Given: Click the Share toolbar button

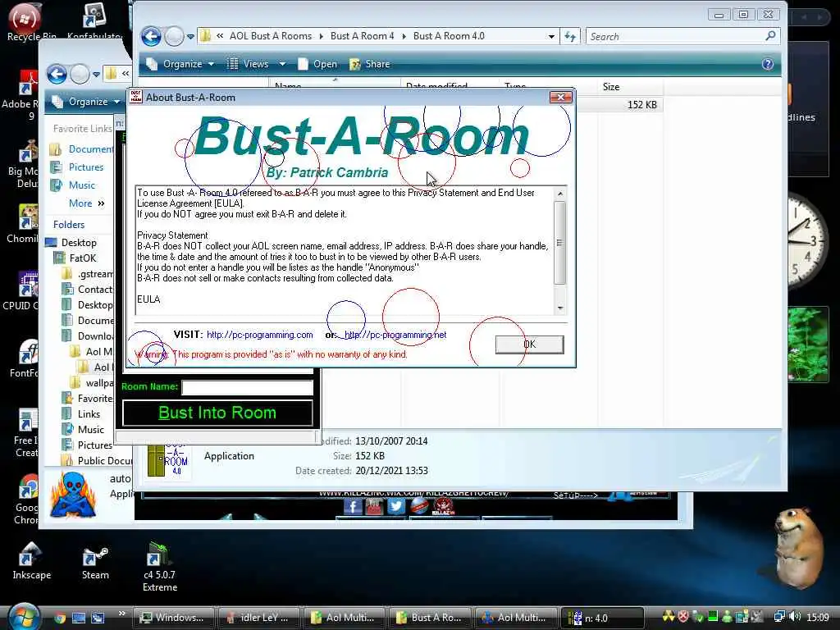Looking at the screenshot, I should pyautogui.click(x=370, y=64).
